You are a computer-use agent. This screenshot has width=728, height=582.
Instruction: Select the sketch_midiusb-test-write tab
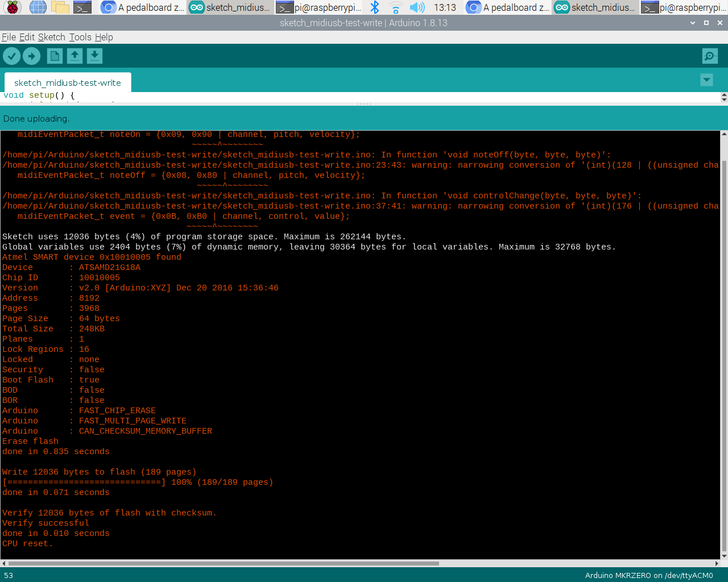click(67, 82)
